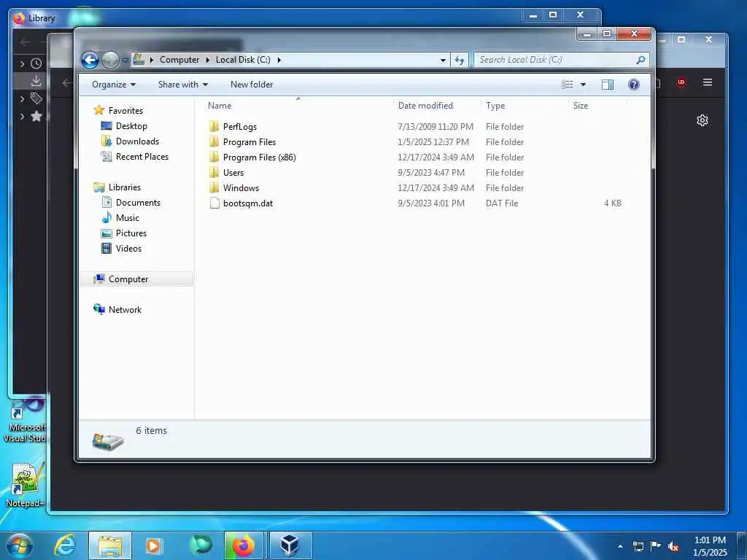The width and height of the screenshot is (747, 560).
Task: Open VirtualBox from the taskbar
Action: 289,545
